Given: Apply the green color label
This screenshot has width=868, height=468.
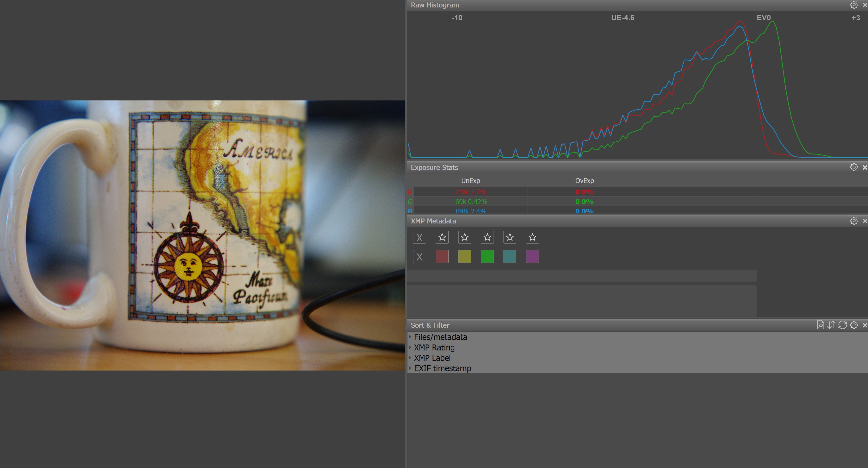Looking at the screenshot, I should point(487,256).
